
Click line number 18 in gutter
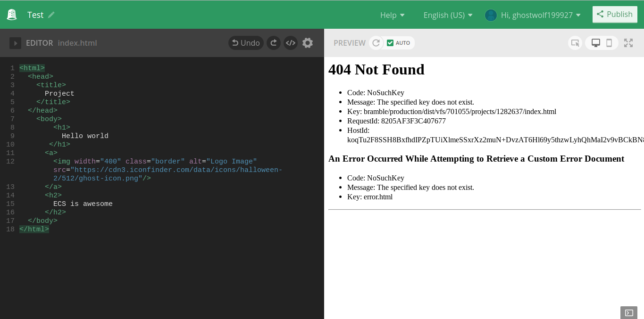coord(10,229)
